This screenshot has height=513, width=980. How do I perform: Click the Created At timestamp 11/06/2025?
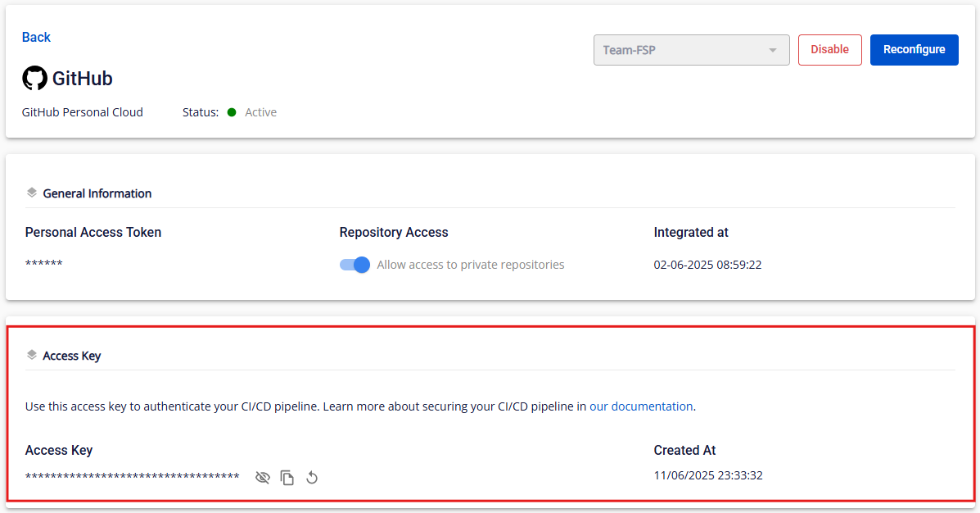tap(707, 475)
